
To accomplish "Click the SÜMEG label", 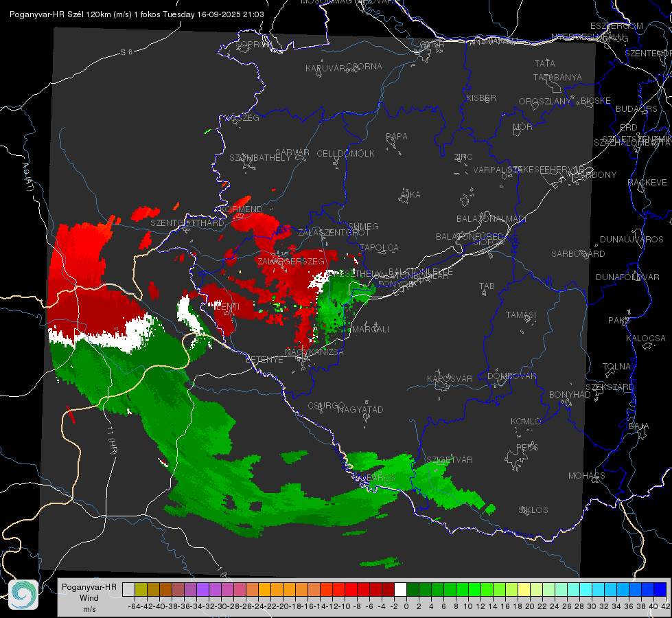I will (363, 226).
